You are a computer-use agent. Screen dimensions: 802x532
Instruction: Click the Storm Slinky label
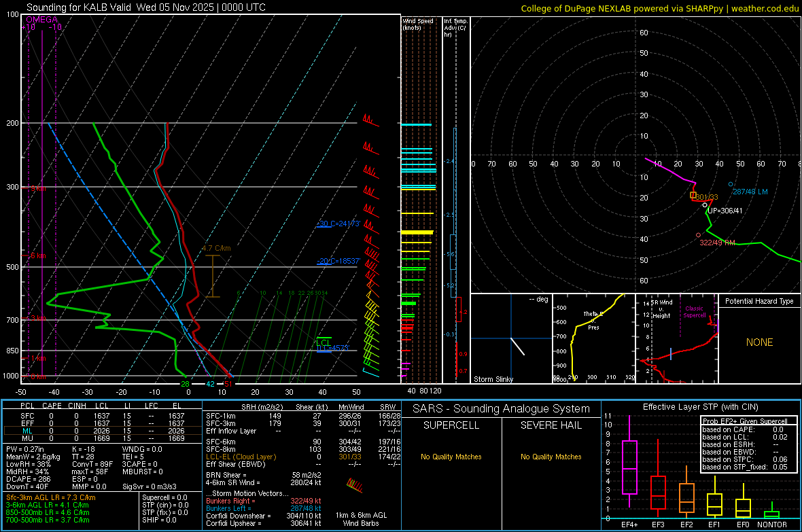click(493, 379)
